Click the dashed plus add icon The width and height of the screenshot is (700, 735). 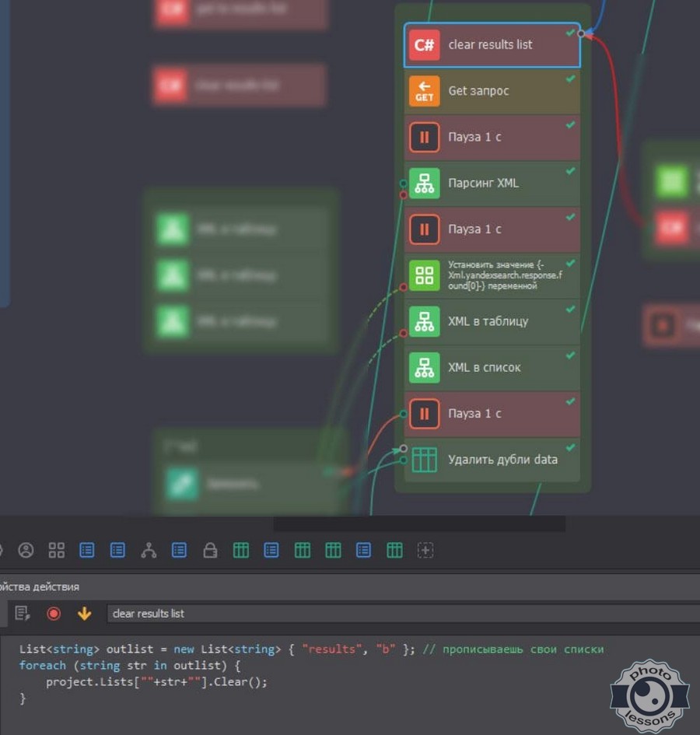425,551
